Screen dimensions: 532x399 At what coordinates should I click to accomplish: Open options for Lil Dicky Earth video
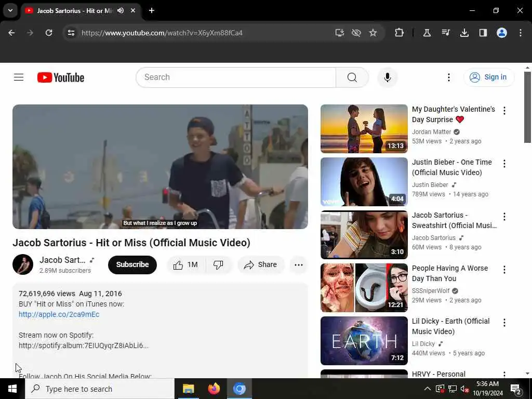[x=504, y=323]
